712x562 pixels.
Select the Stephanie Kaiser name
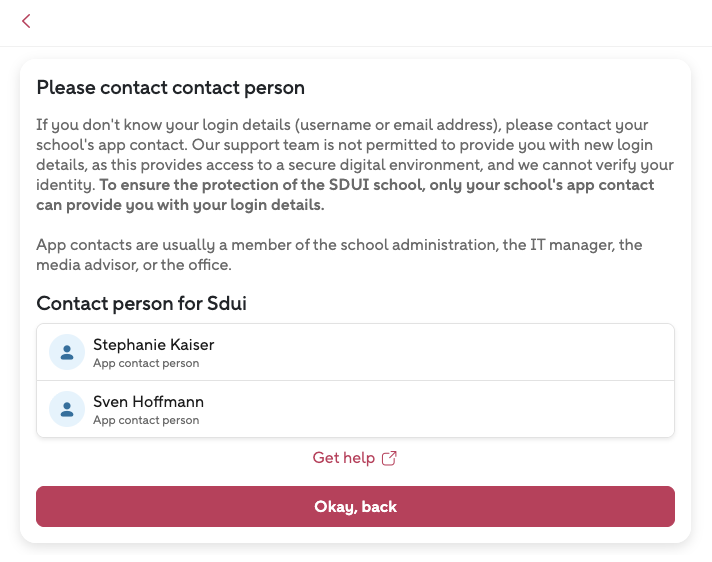pos(153,345)
